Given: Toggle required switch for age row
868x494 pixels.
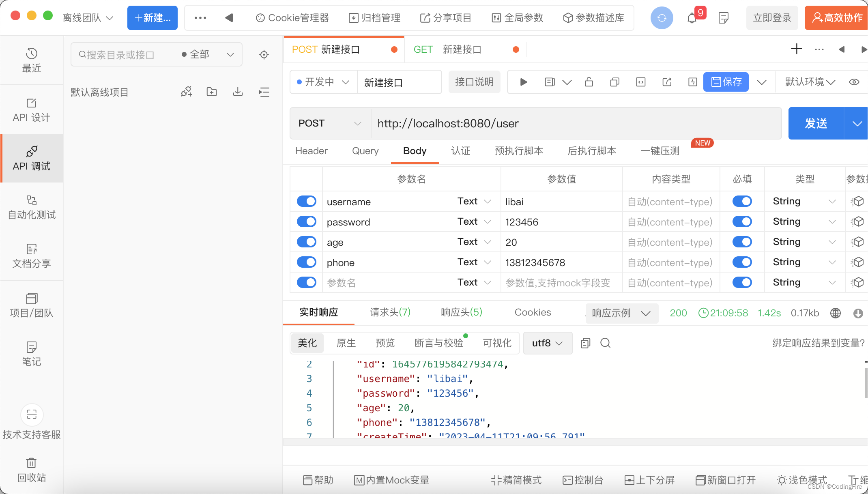Looking at the screenshot, I should click(x=742, y=242).
